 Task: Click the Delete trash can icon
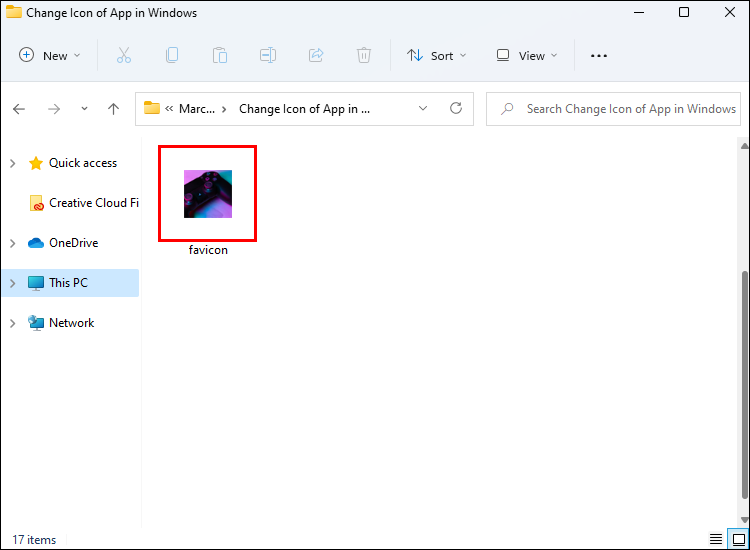364,55
